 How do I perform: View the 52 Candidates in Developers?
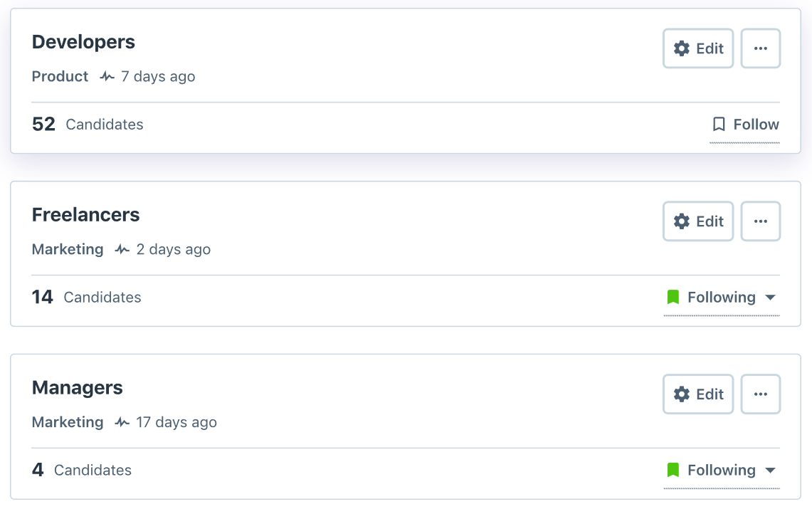88,125
